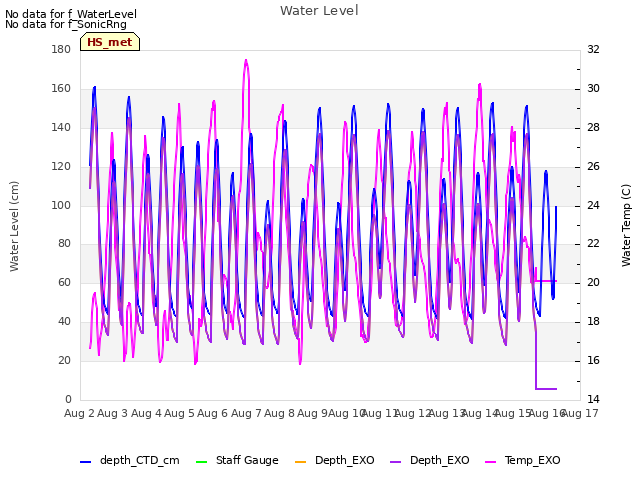
Task: Click the blue depth_CTD_cm legend swatch
Action: pyautogui.click(x=85, y=462)
